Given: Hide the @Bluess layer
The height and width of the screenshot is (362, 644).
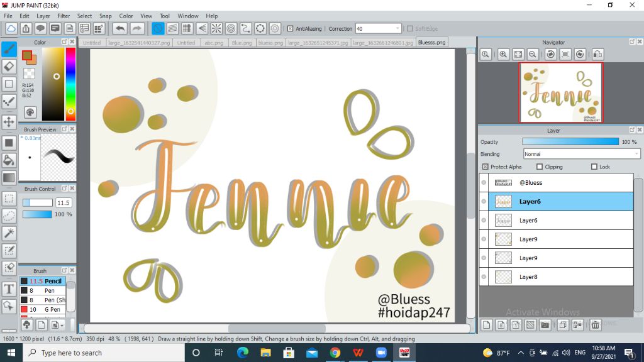Looking at the screenshot, I should tap(484, 183).
